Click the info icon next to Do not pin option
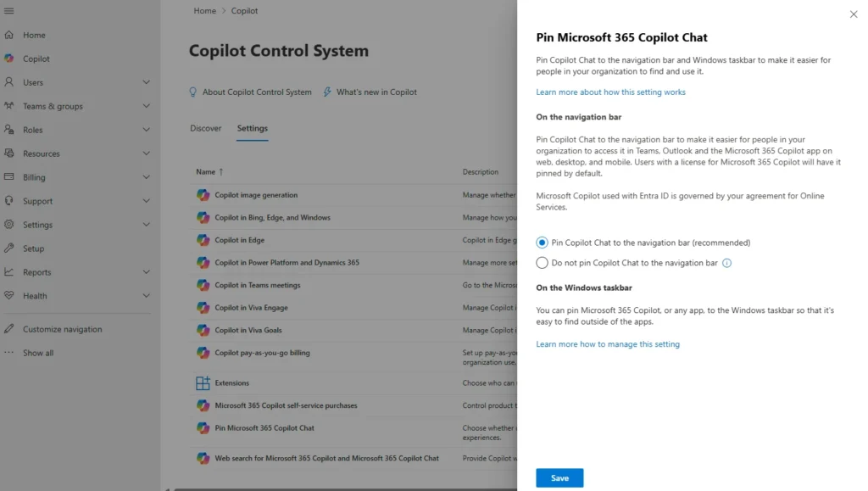Viewport: 868px width, 491px height. point(726,263)
